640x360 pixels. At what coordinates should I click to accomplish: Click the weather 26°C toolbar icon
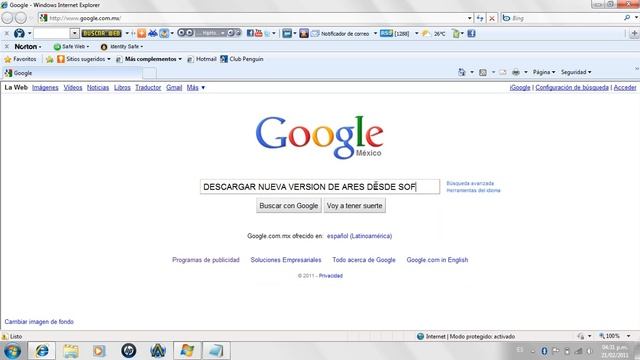pyautogui.click(x=427, y=34)
